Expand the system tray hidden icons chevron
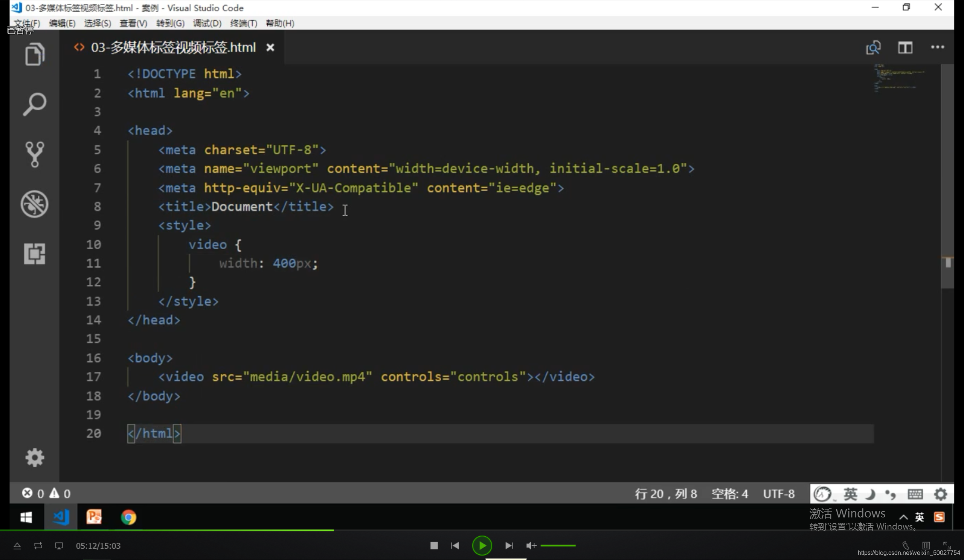This screenshot has width=964, height=560. click(x=903, y=517)
